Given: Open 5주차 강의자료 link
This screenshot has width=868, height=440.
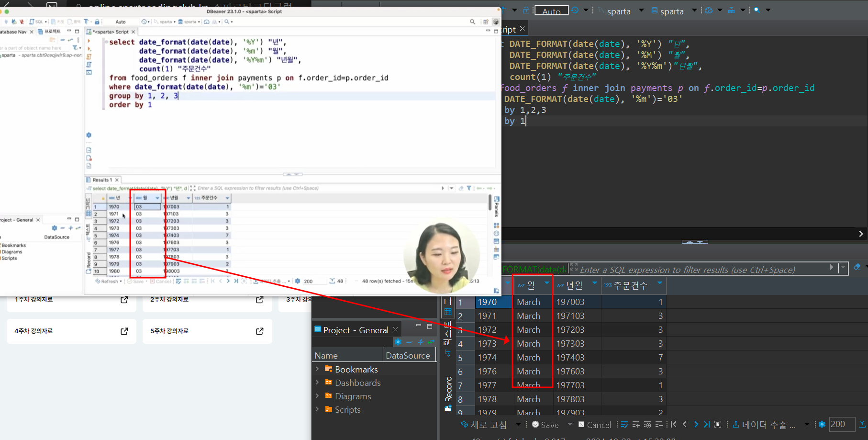Looking at the screenshot, I should pos(207,331).
